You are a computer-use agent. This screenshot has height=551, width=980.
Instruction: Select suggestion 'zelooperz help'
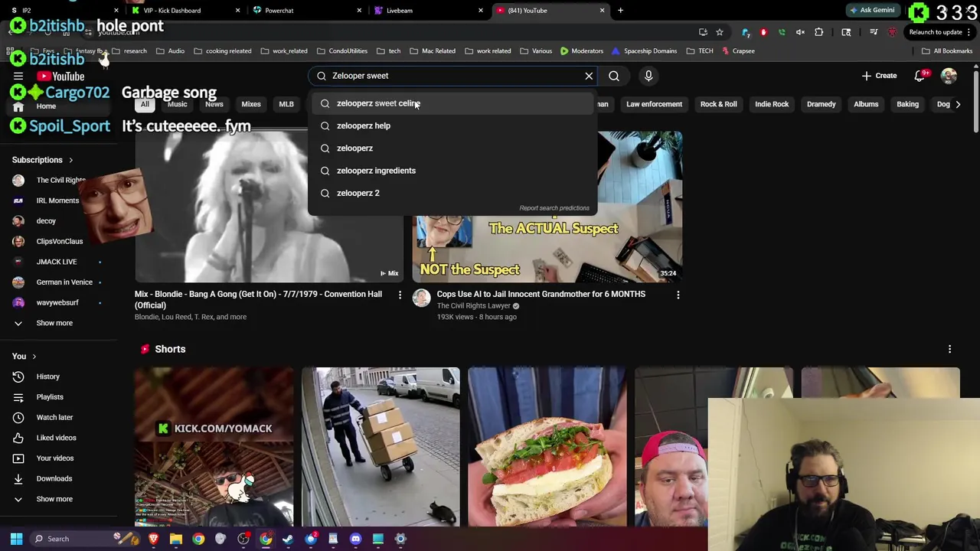coord(452,126)
